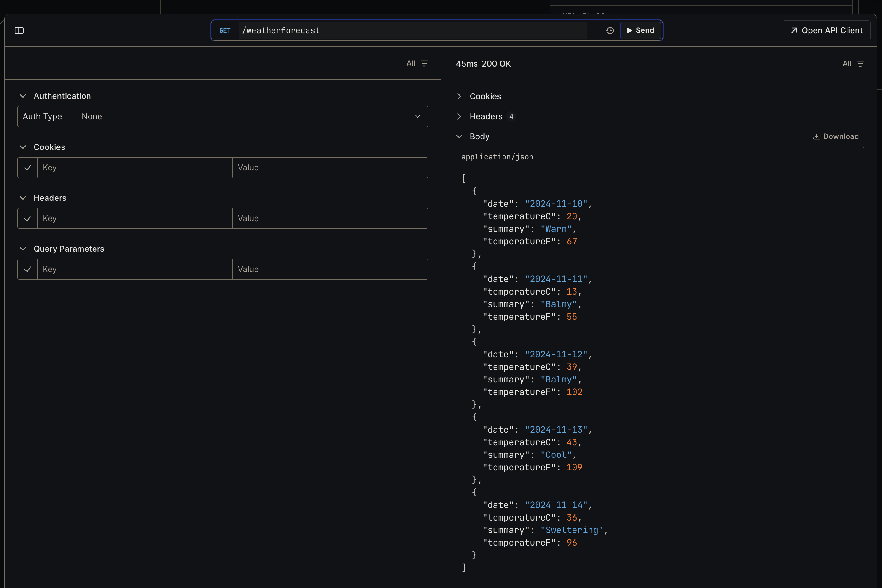Expand the response Headers 4 section
The width and height of the screenshot is (882, 588).
[x=486, y=117]
